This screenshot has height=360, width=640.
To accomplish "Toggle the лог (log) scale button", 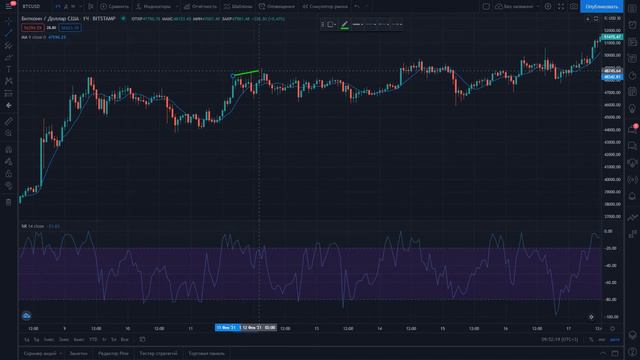I will point(602,339).
